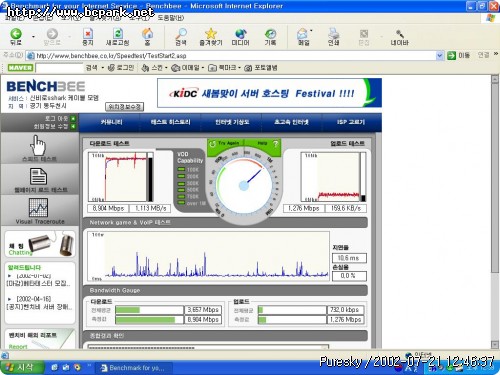Click the page vertical scrollbar down arrow
This screenshot has height=375, width=500.
click(x=495, y=345)
